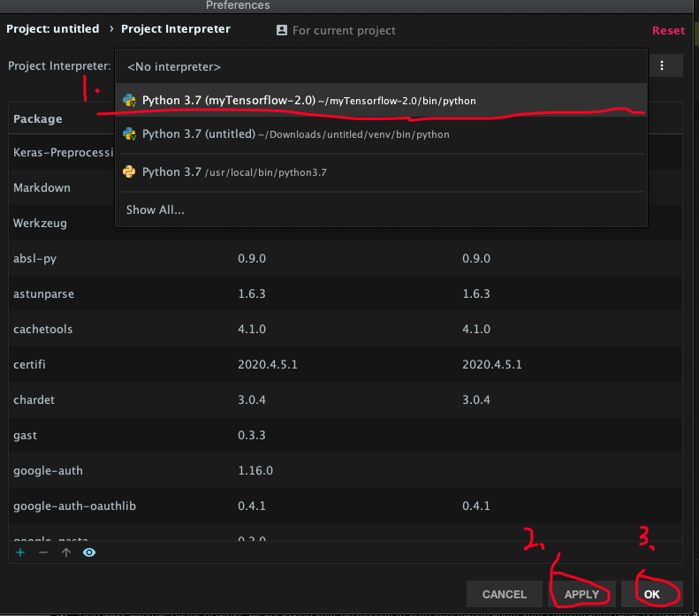Click the APPLY button
Screen dimensions: 699x616
(581, 594)
